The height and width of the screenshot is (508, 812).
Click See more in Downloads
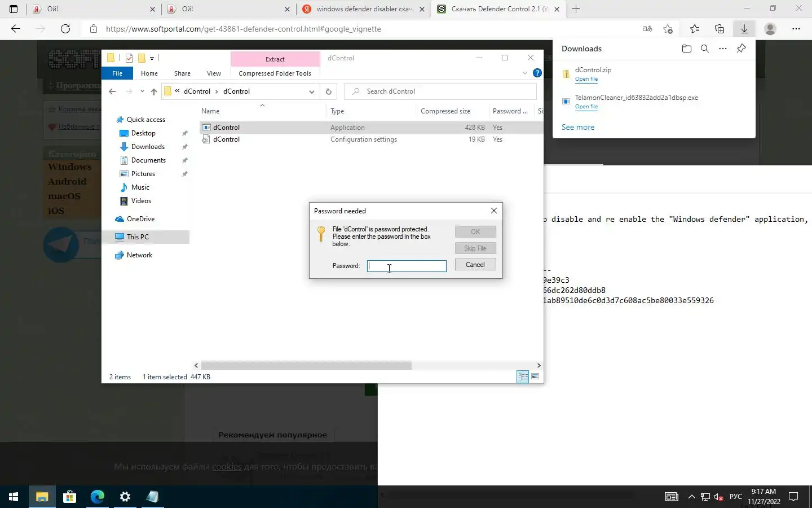pos(578,127)
